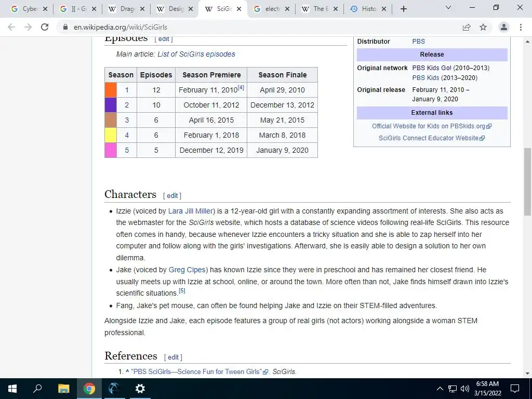Image resolution: width=532 pixels, height=399 pixels.
Task: Open List of SciGirls episodes link
Action: point(196,54)
